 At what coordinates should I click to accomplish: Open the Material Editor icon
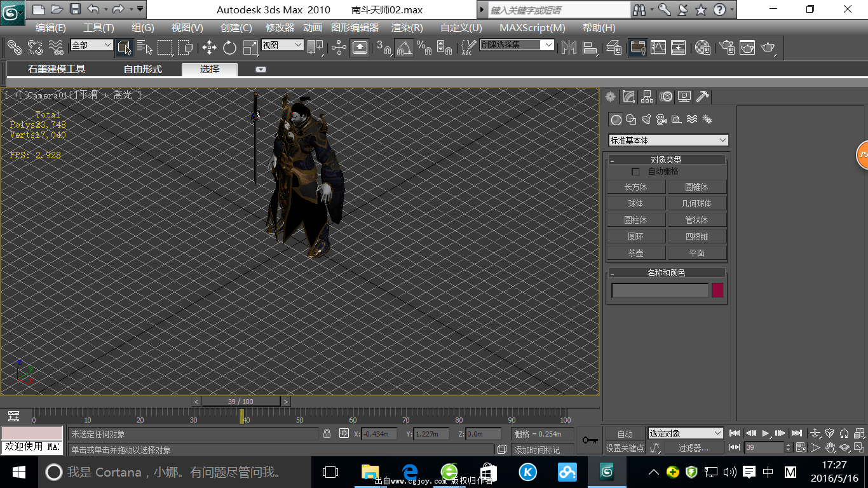[703, 47]
